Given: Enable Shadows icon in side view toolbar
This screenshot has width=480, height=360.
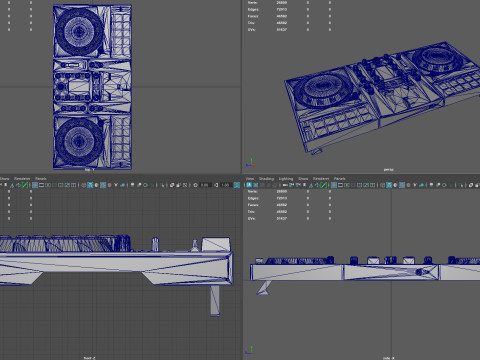Looking at the screenshot, I should click(x=422, y=185).
